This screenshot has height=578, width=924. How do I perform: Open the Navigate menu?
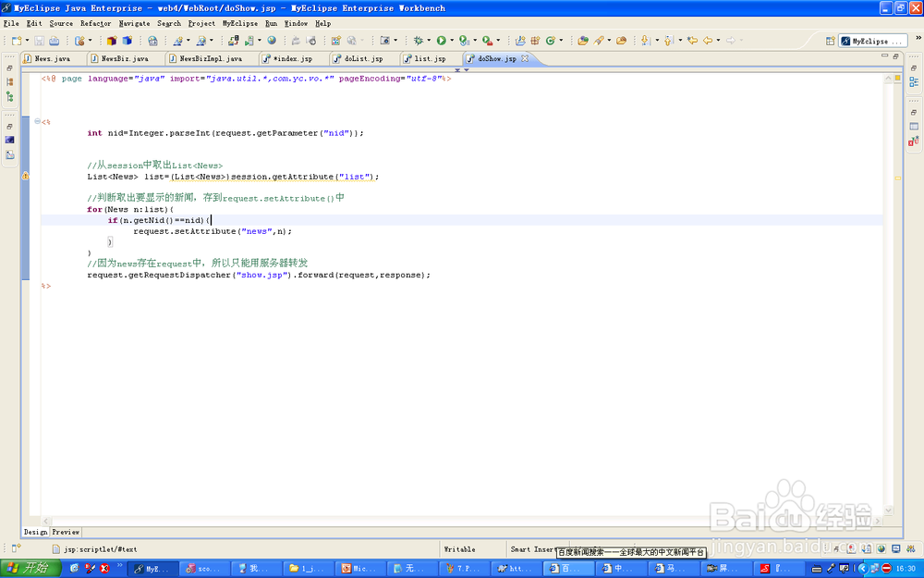[134, 24]
